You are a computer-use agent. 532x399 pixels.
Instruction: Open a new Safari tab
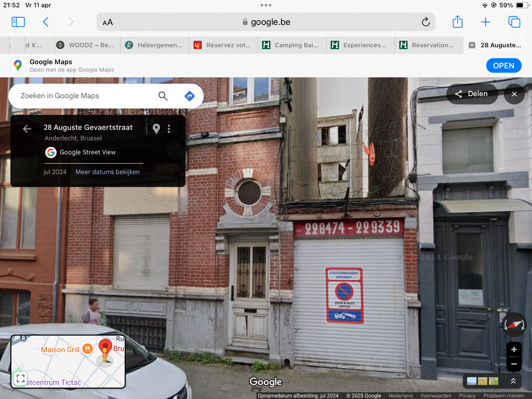pyautogui.click(x=485, y=22)
